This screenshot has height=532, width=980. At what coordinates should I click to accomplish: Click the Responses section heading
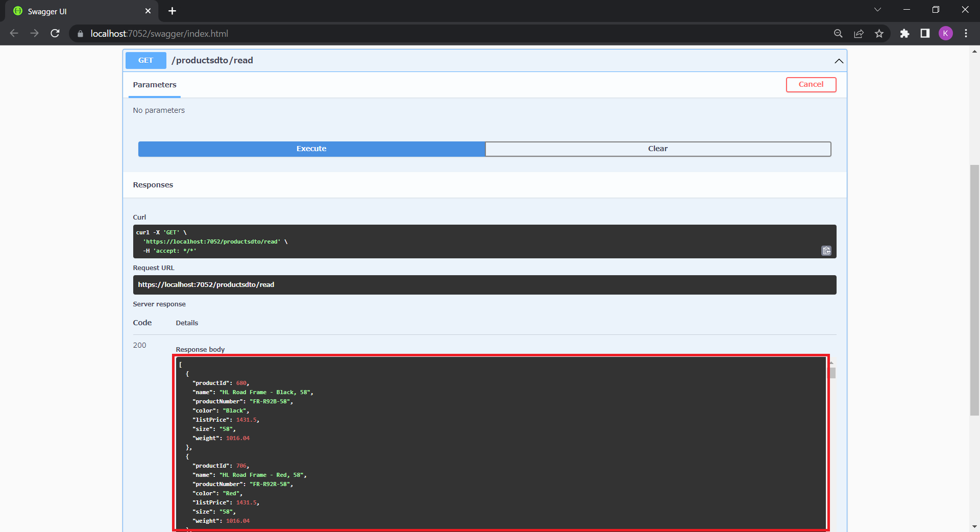point(153,185)
